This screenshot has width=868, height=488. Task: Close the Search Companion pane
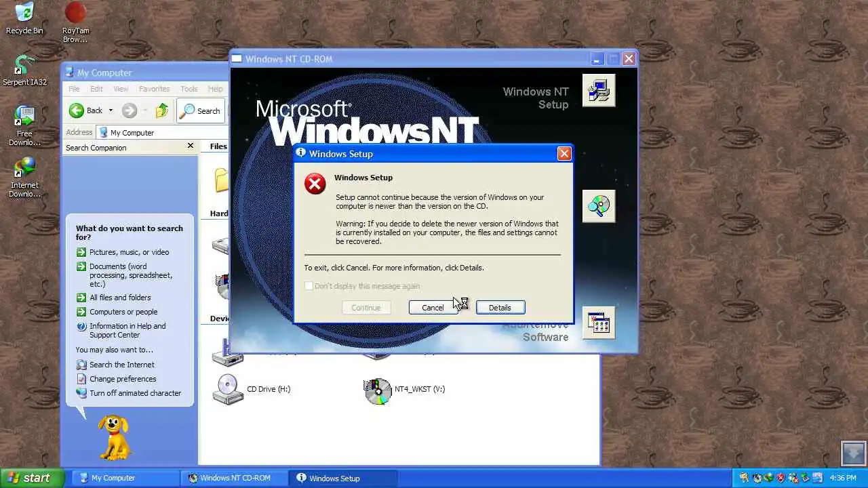click(191, 146)
